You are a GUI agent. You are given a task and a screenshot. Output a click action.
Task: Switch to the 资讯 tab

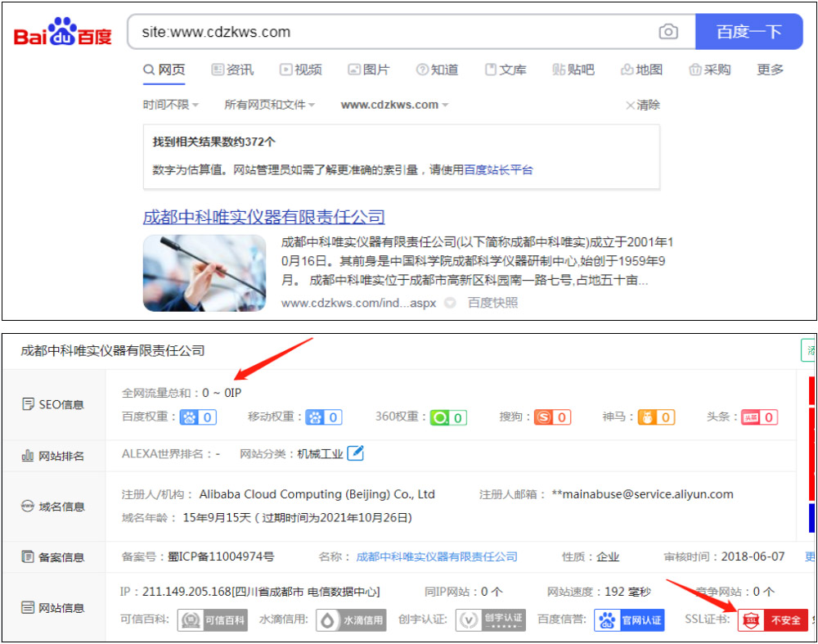tap(232, 70)
